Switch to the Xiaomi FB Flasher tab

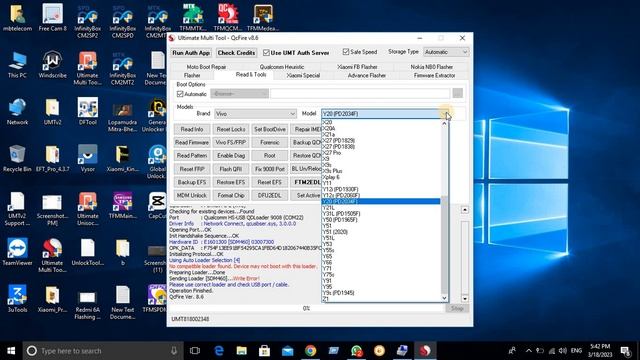358,67
